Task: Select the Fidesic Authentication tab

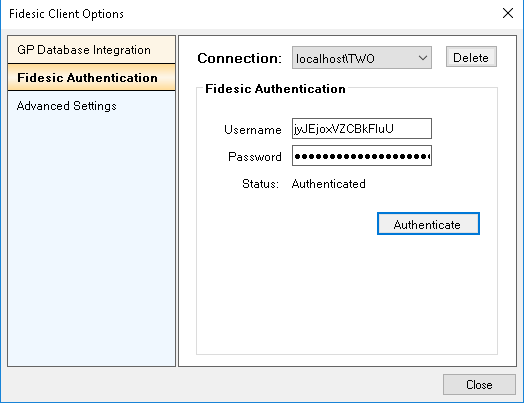Action: pyautogui.click(x=91, y=78)
